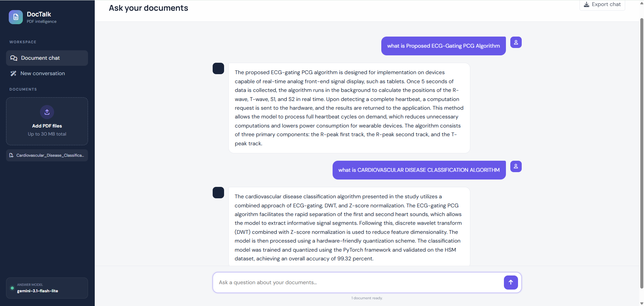The width and height of the screenshot is (644, 306).
Task: Click the assistant avatar beside the second answer
Action: [x=218, y=193]
